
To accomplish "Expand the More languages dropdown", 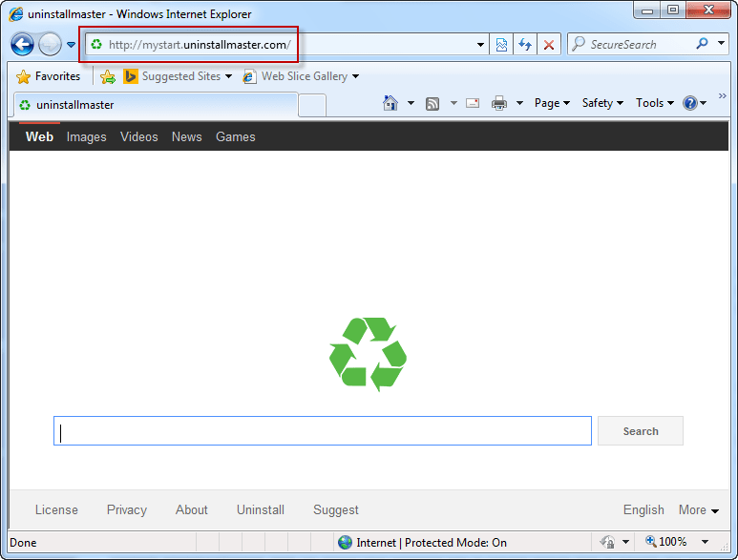I will (699, 509).
